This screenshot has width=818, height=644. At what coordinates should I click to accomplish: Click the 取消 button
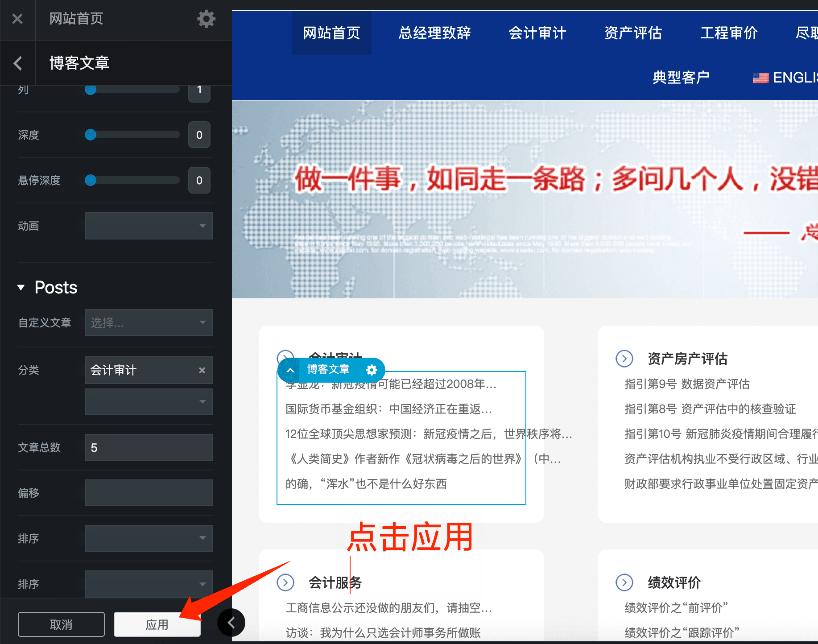click(x=61, y=624)
